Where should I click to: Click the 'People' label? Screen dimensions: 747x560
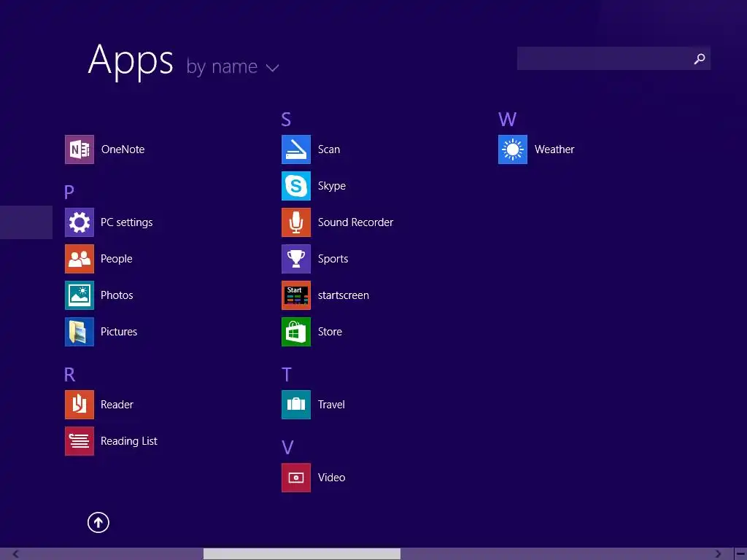116,259
